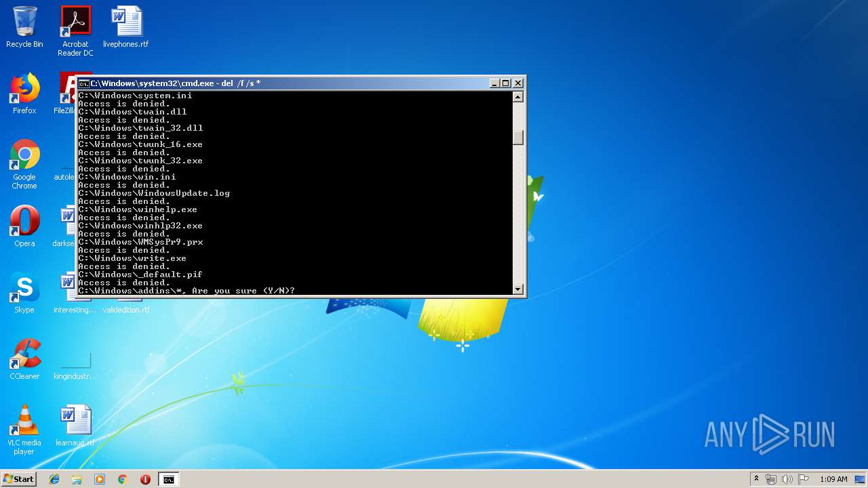
Task: Click the C:\Windows\system.ini line
Action: [x=135, y=96]
